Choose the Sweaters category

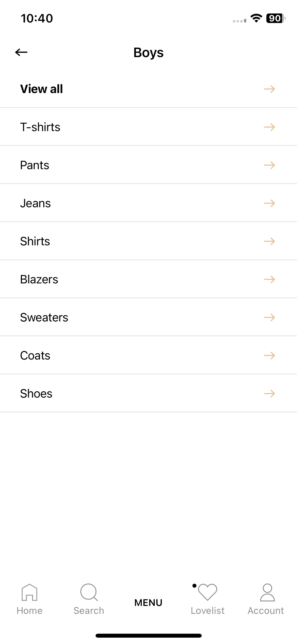[x=148, y=317]
